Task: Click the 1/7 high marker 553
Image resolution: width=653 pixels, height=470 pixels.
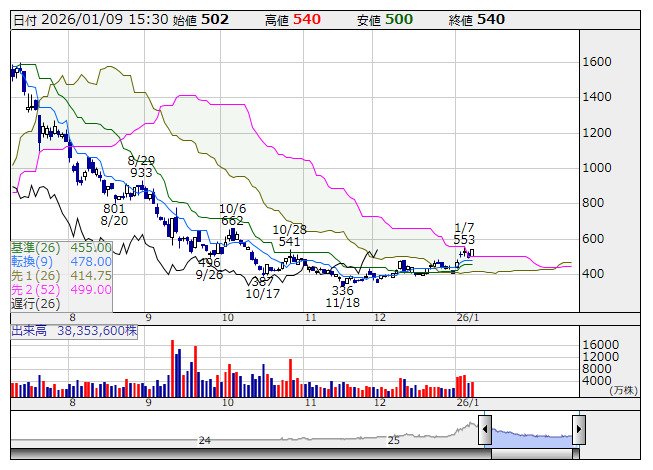Action: click(x=464, y=240)
